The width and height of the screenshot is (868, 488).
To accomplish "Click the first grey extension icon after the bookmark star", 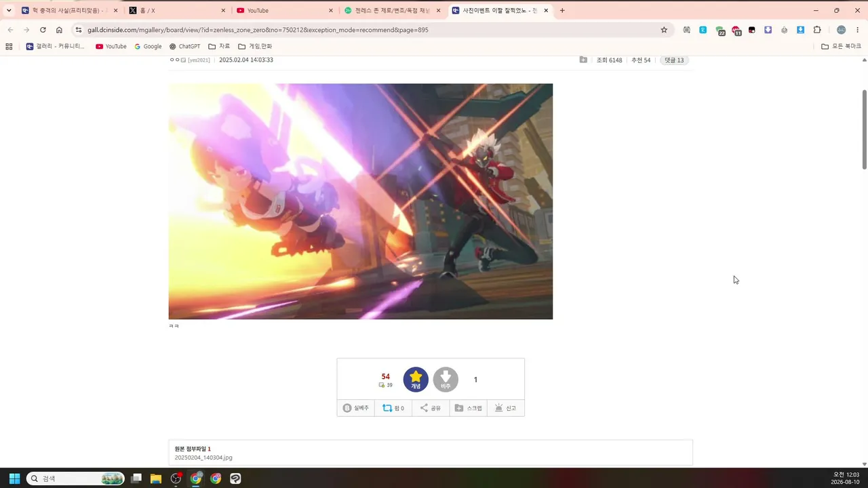I will (687, 30).
